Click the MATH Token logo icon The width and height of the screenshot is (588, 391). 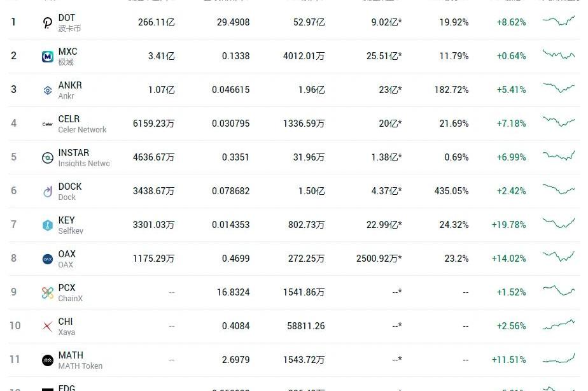[x=48, y=360]
